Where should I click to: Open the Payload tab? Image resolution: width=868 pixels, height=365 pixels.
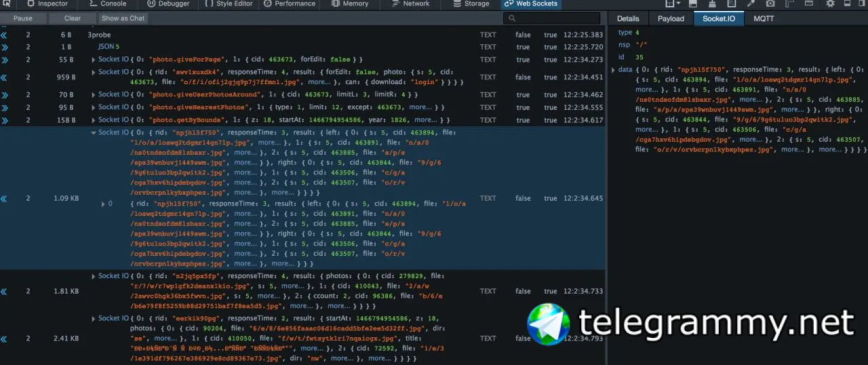pyautogui.click(x=671, y=18)
